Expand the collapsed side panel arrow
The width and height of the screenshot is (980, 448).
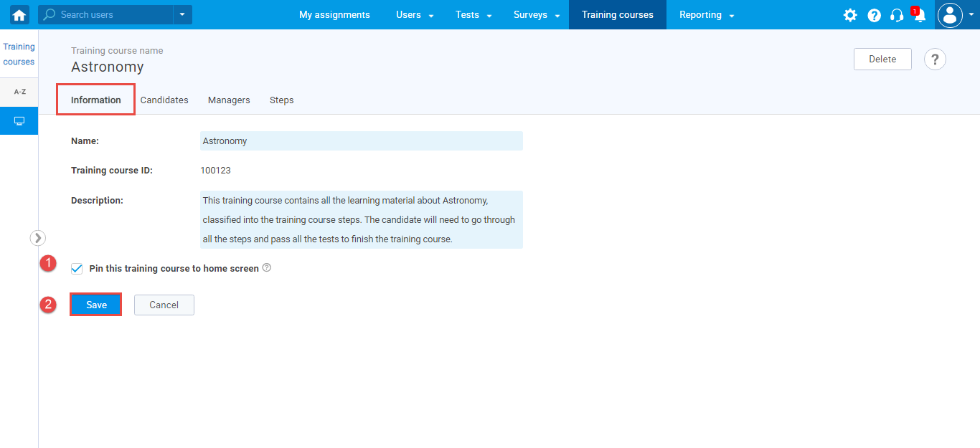point(38,238)
